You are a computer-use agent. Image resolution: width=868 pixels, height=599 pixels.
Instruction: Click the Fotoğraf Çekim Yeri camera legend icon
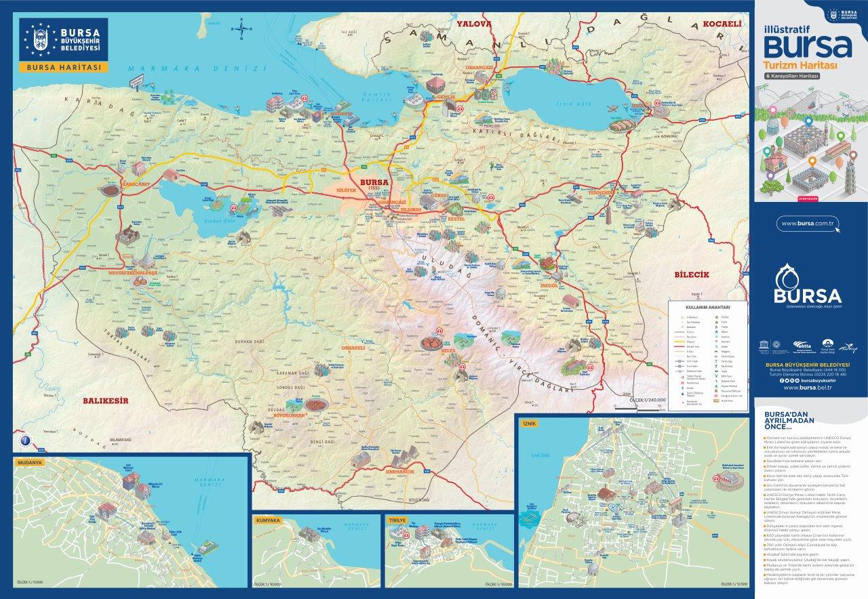pyautogui.click(x=716, y=395)
